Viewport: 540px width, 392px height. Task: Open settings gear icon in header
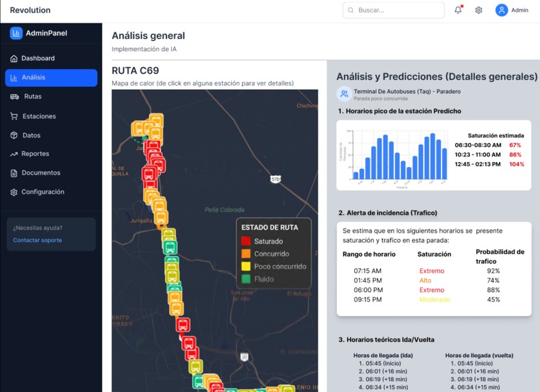(x=478, y=10)
